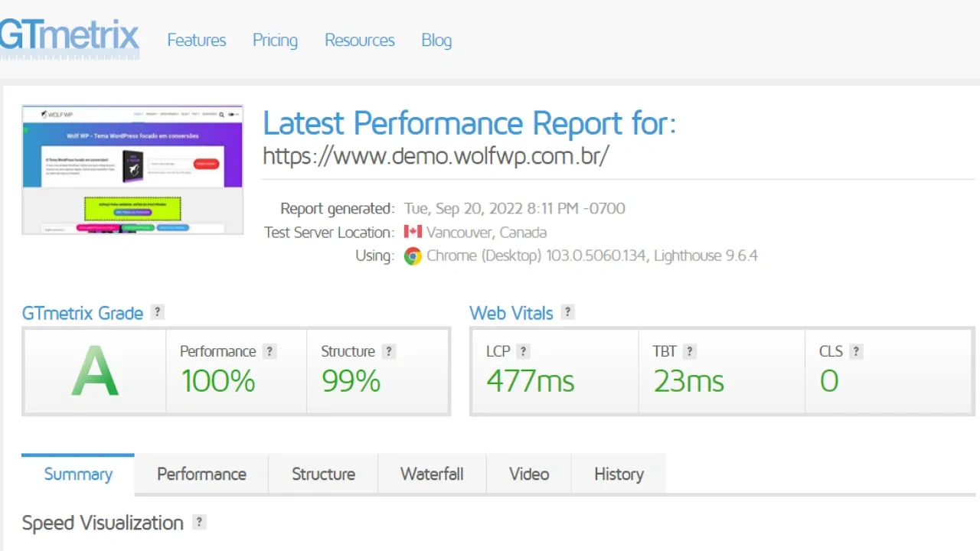Screen dimensions: 980x551
Task: Open the Pricing page link
Action: point(275,41)
